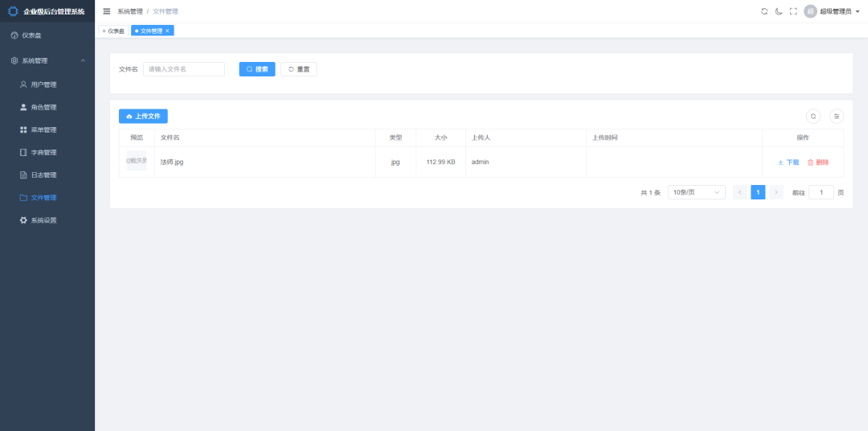This screenshot has width=868, height=431.
Task: Open 系统设置 from the sidebar
Action: pos(47,220)
